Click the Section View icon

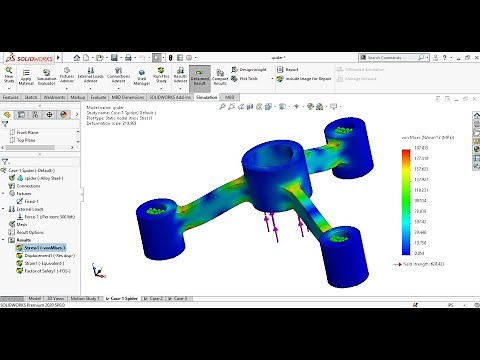coord(250,107)
